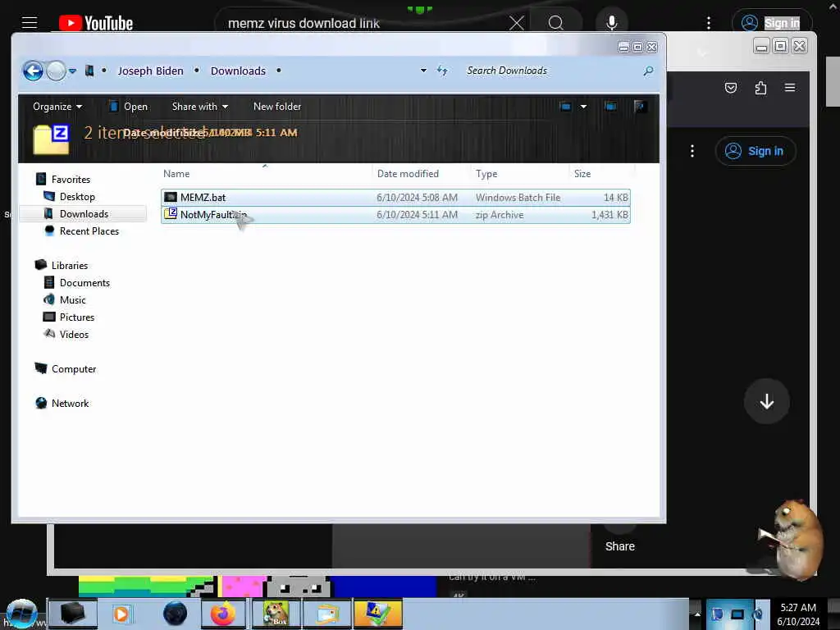Select Network in navigation pane
Image resolution: width=840 pixels, height=630 pixels.
(70, 404)
